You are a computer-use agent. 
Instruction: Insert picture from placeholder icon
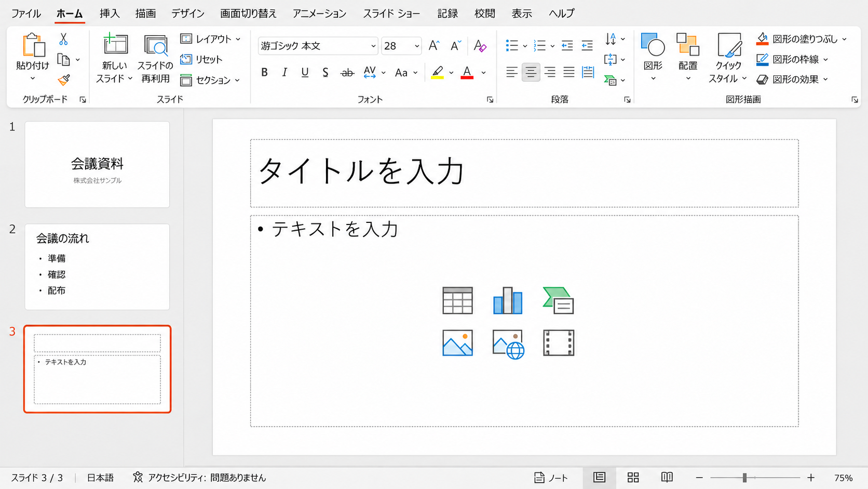point(457,343)
